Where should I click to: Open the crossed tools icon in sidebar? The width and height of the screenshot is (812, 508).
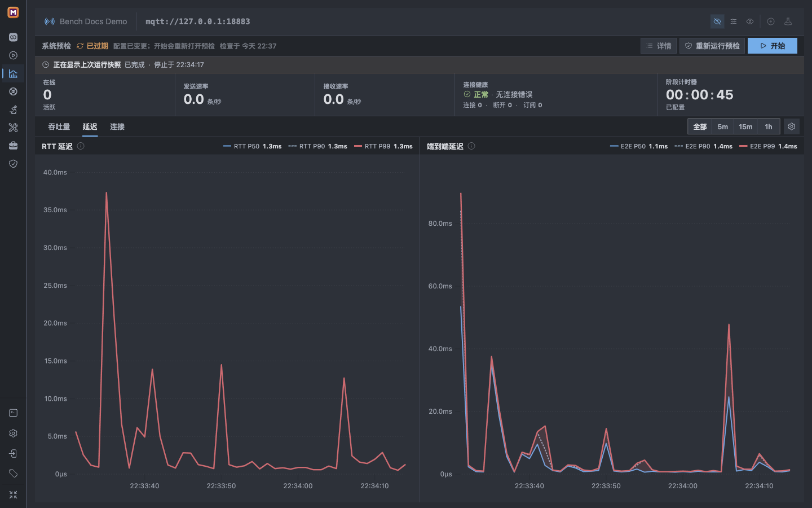[13, 128]
